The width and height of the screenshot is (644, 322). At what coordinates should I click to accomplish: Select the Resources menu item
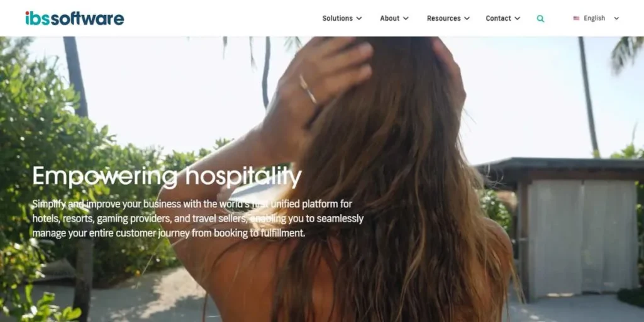click(x=443, y=18)
